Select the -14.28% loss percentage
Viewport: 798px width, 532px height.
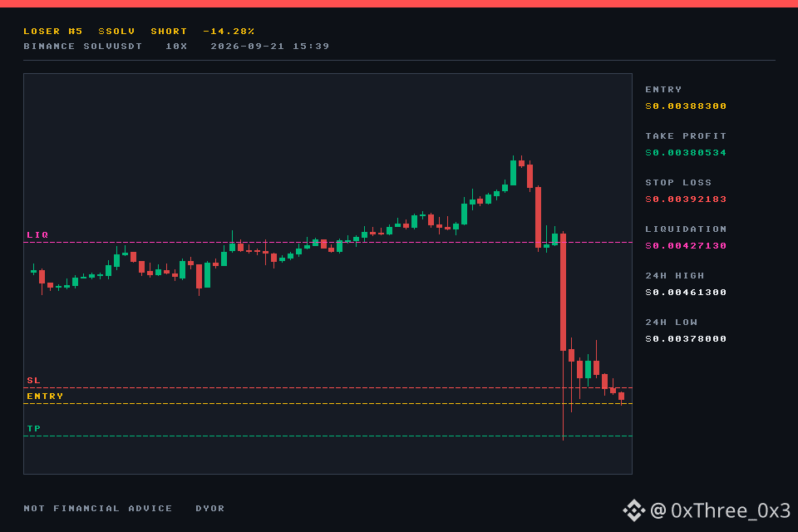[x=229, y=31]
